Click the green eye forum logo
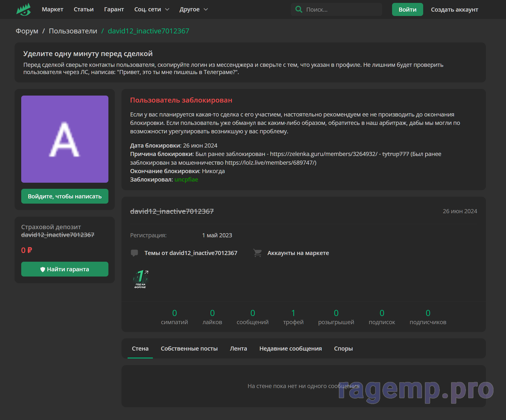 tap(24, 10)
